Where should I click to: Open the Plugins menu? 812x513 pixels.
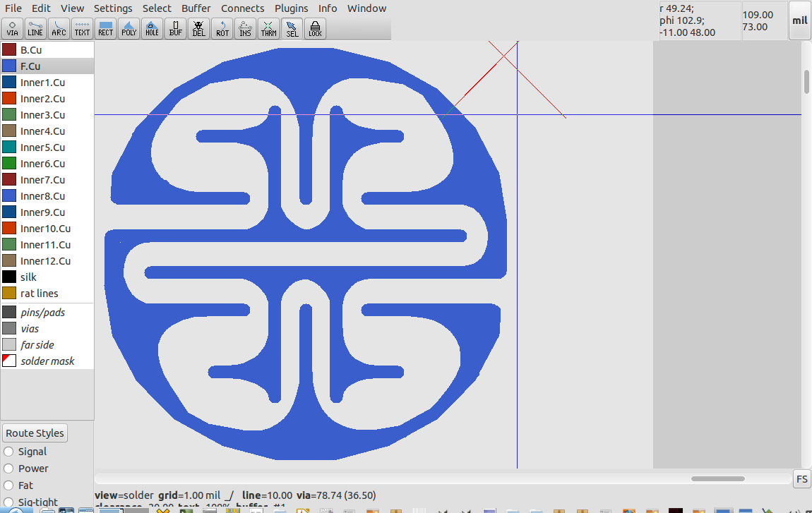click(291, 8)
